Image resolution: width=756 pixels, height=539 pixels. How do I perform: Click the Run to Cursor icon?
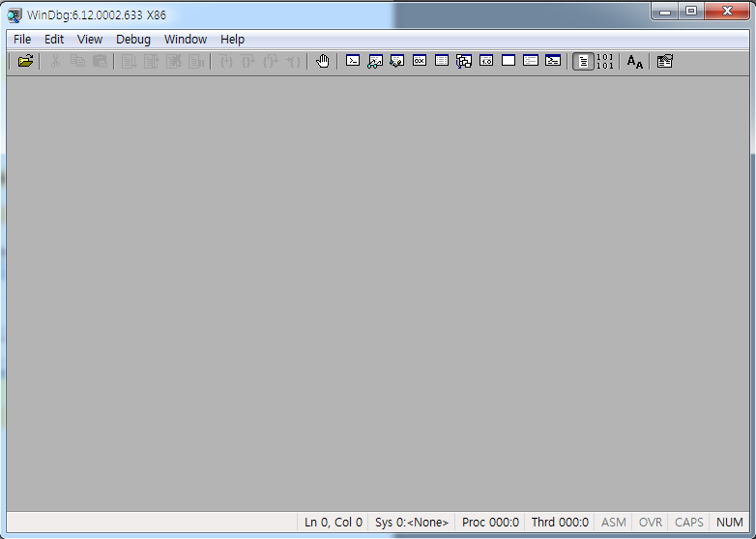(293, 61)
